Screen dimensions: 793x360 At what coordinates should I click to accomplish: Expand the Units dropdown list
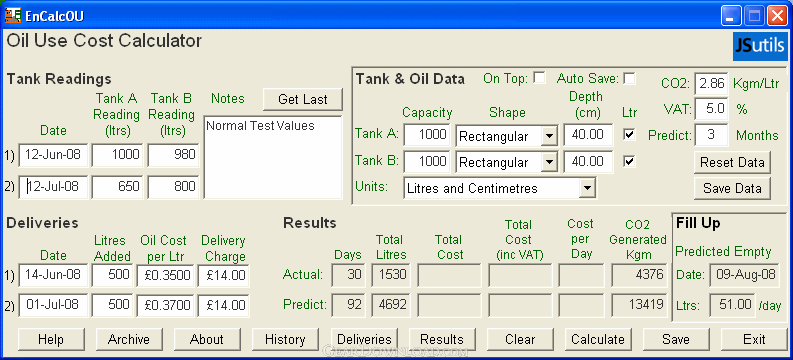pos(587,188)
